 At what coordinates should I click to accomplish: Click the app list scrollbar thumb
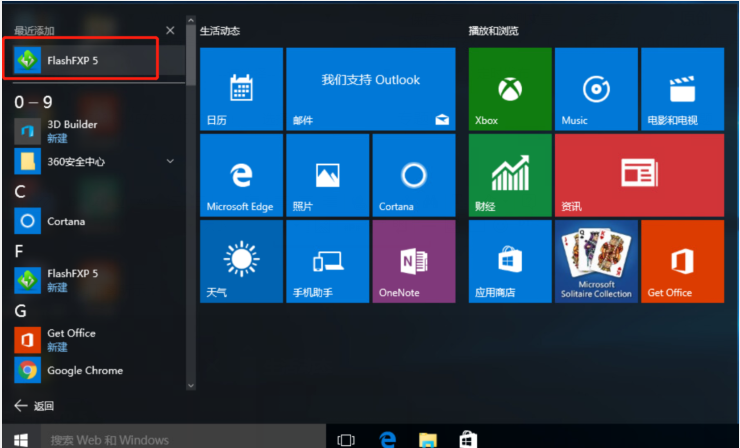[191, 56]
